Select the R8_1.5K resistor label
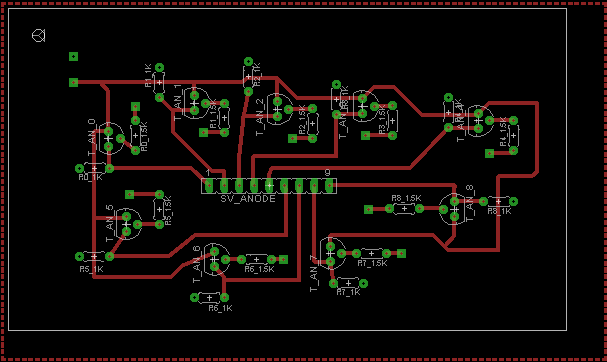 coord(406,198)
